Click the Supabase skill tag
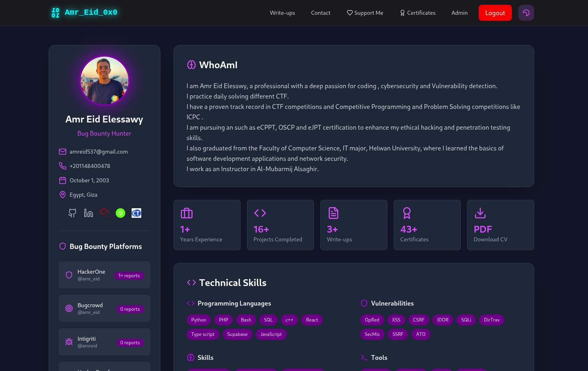 click(237, 334)
